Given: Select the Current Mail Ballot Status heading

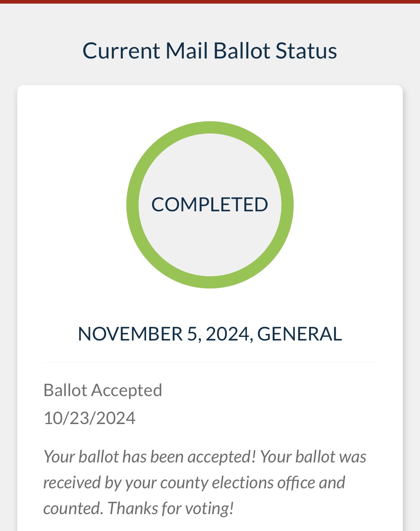Looking at the screenshot, I should [x=210, y=51].
